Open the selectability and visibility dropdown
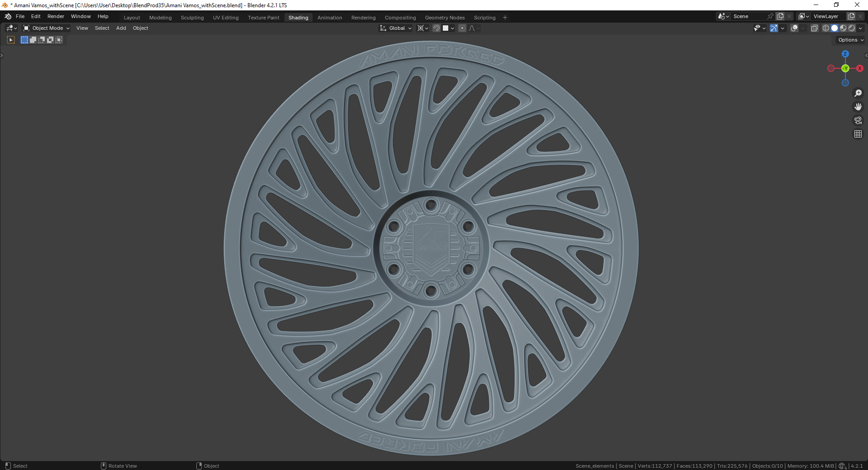Image resolution: width=868 pixels, height=470 pixels. [760, 28]
